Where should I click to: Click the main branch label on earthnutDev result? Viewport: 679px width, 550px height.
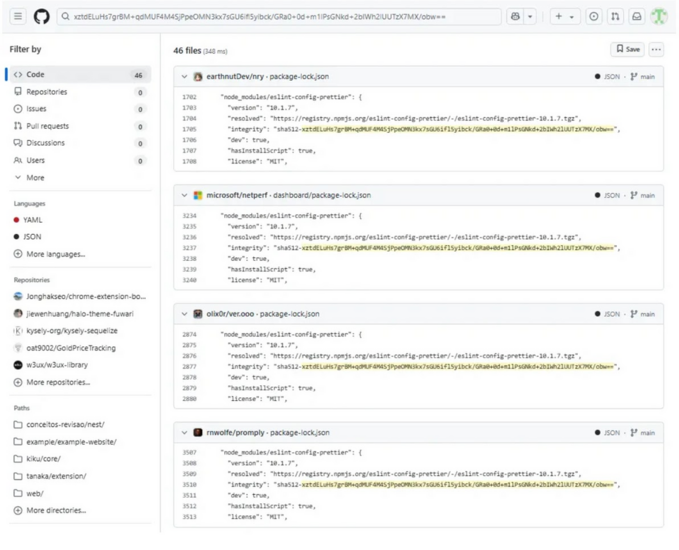643,77
